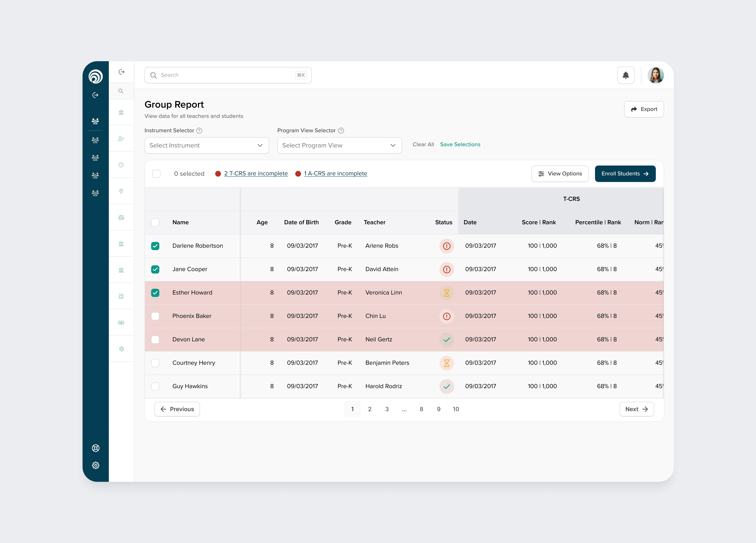Click the location pin icon in the secondary sidebar
Viewport: 756px width, 543px height.
pyautogui.click(x=121, y=191)
